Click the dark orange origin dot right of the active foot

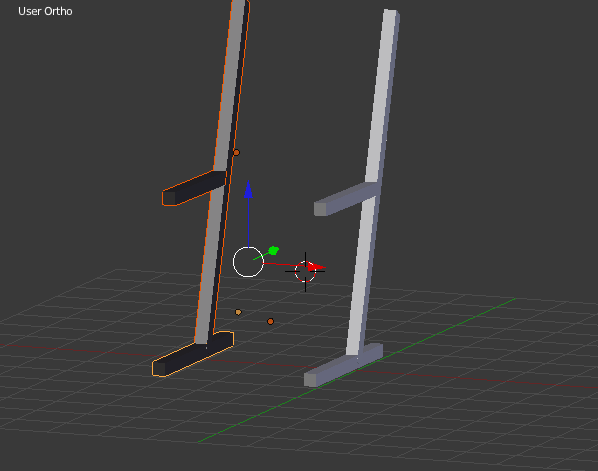coord(270,322)
